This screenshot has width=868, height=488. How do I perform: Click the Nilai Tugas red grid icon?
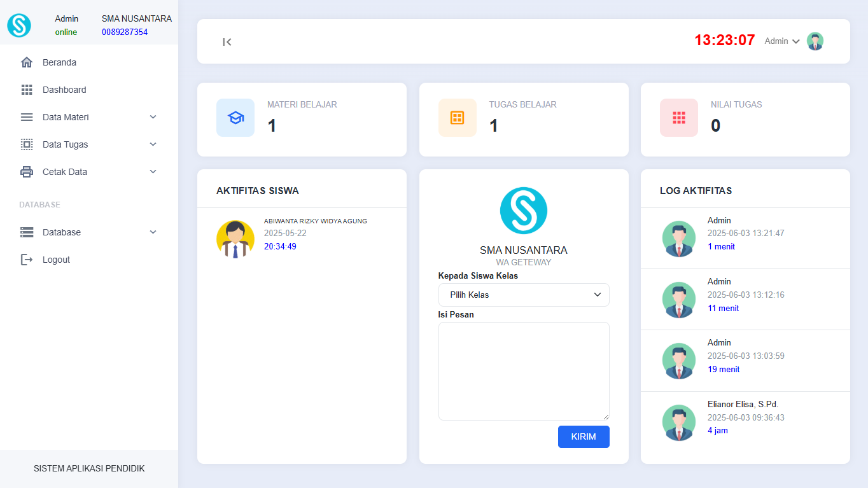(x=679, y=118)
